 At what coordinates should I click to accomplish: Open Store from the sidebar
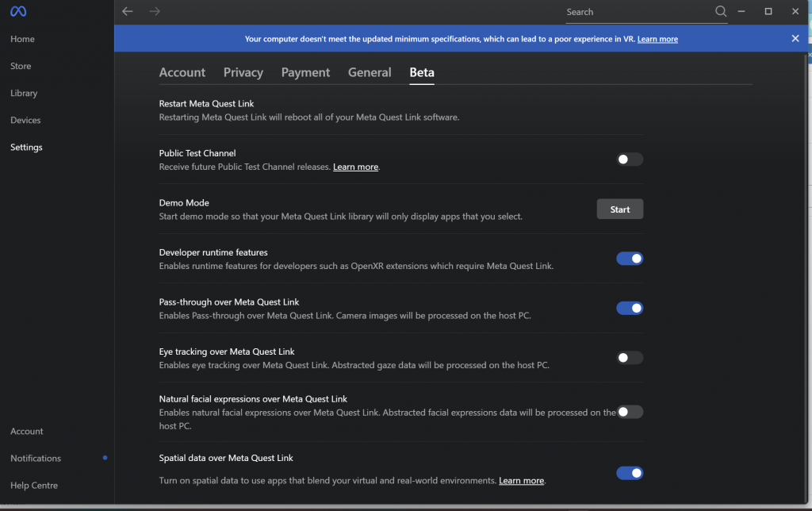tap(21, 66)
